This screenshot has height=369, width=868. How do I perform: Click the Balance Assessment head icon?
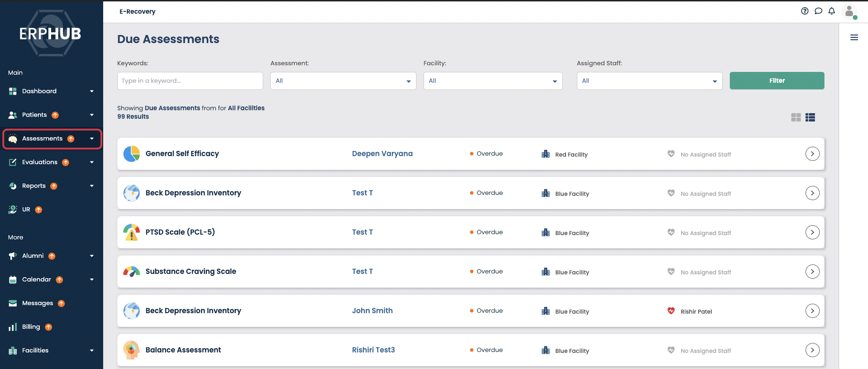coord(132,350)
